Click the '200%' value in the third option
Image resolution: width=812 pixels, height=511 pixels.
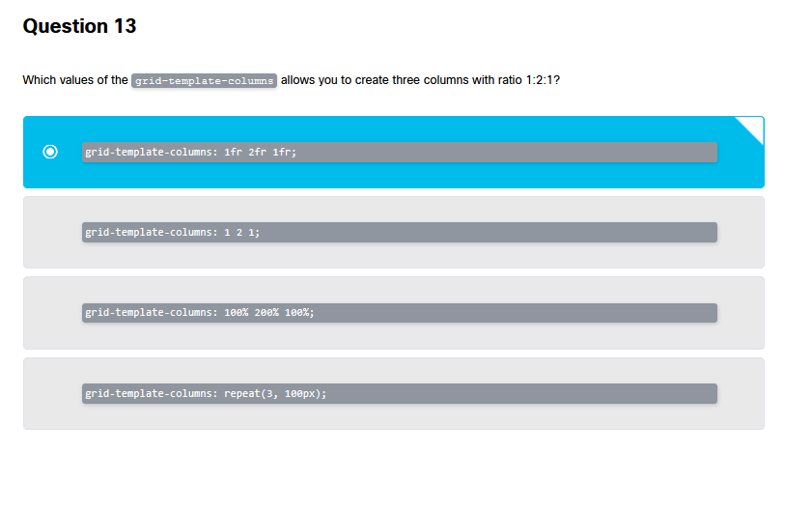pos(266,313)
